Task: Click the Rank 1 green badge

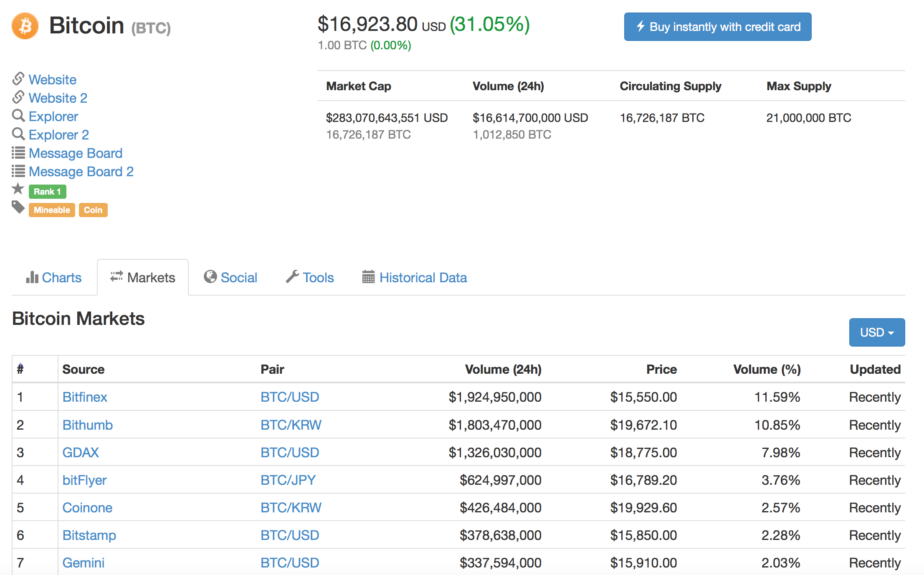Action: click(x=48, y=192)
